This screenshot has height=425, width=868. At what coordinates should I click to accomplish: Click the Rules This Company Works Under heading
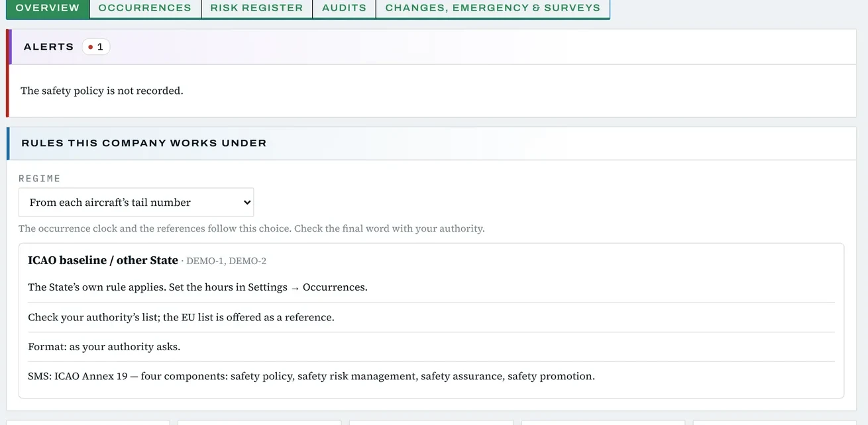coord(144,143)
